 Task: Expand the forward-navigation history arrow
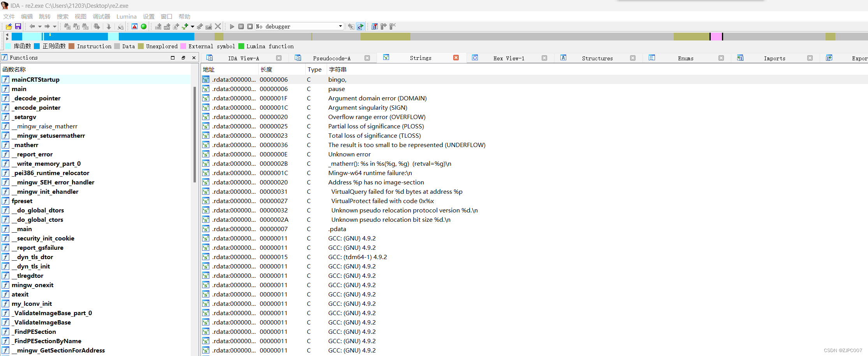coord(55,26)
